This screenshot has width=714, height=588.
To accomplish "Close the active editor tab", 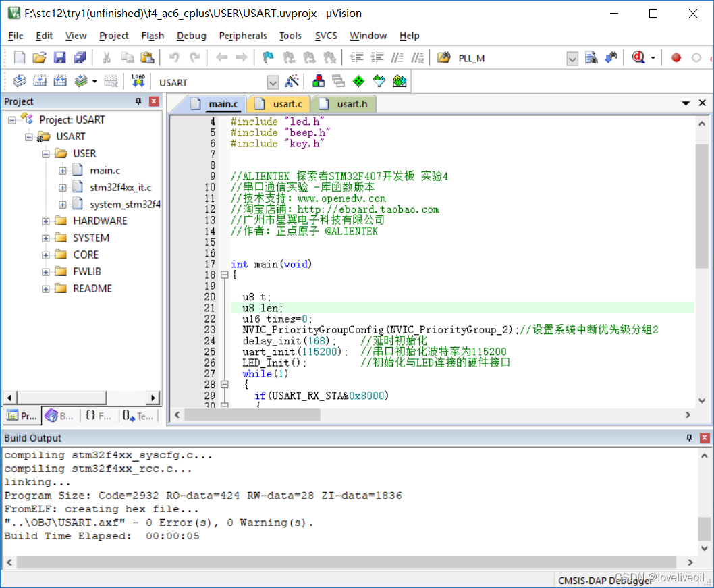I will 702,103.
